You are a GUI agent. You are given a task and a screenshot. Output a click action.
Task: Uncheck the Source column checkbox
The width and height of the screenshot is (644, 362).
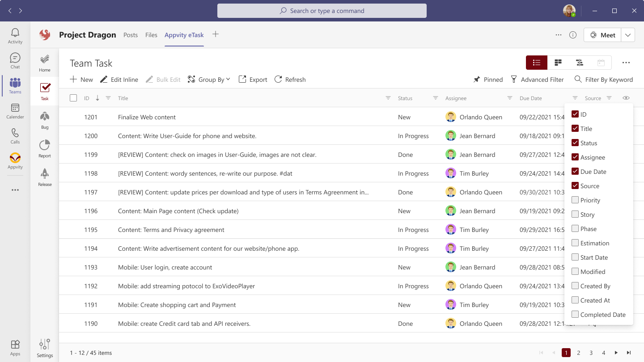575,185
